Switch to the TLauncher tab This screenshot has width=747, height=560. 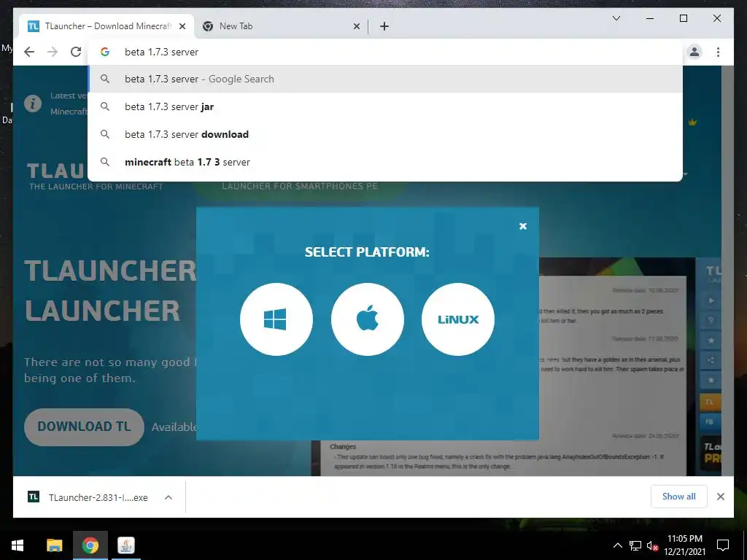[x=107, y=26]
